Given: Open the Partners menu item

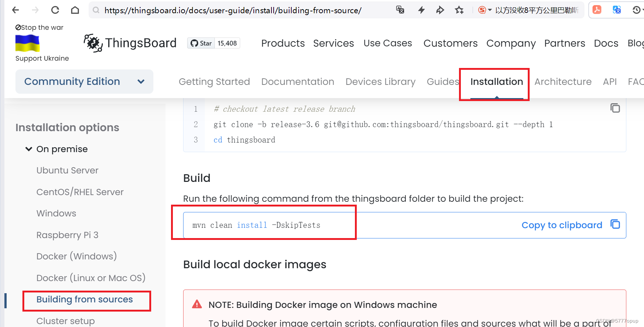Looking at the screenshot, I should click(x=565, y=43).
